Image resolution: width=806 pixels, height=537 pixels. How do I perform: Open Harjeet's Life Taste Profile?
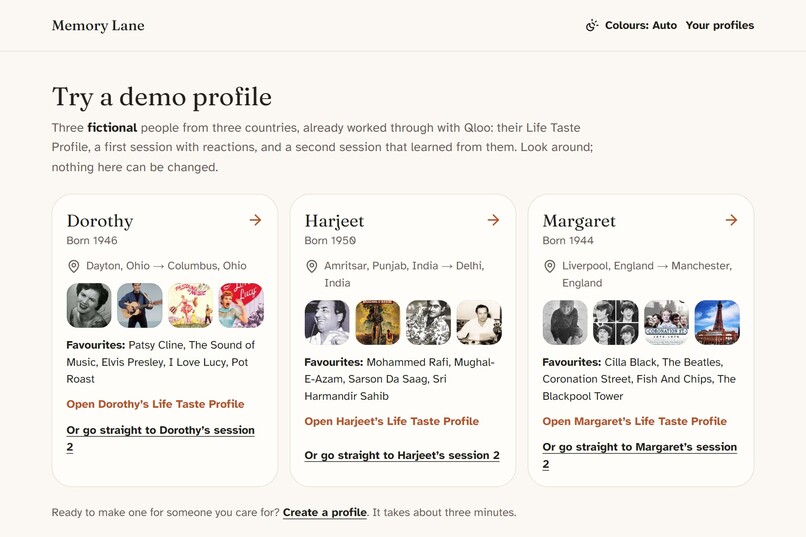pyautogui.click(x=392, y=421)
